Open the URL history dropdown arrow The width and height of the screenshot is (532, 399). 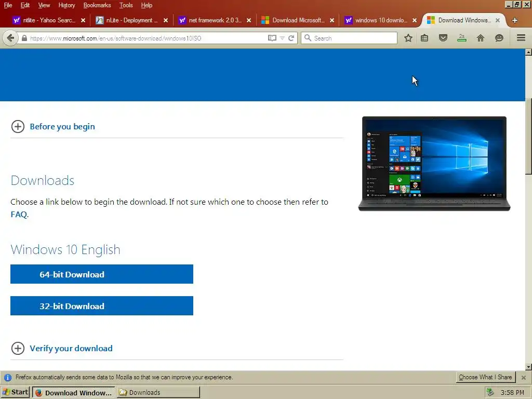click(x=282, y=38)
